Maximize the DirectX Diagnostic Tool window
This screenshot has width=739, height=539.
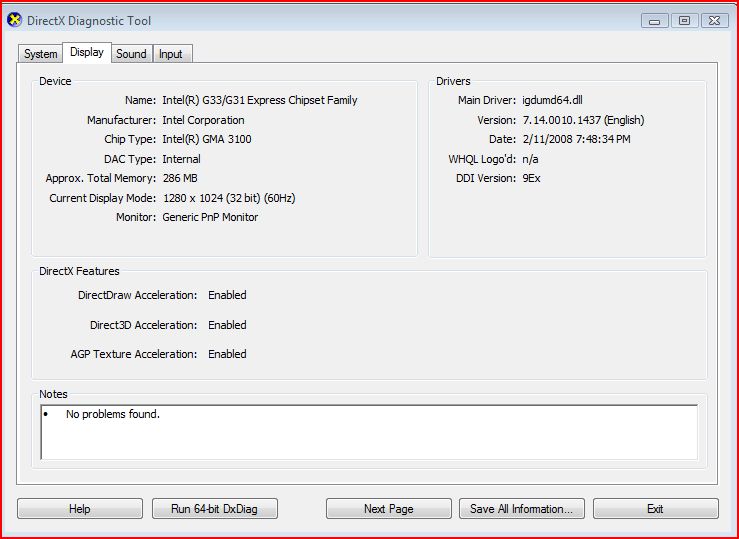[x=684, y=21]
